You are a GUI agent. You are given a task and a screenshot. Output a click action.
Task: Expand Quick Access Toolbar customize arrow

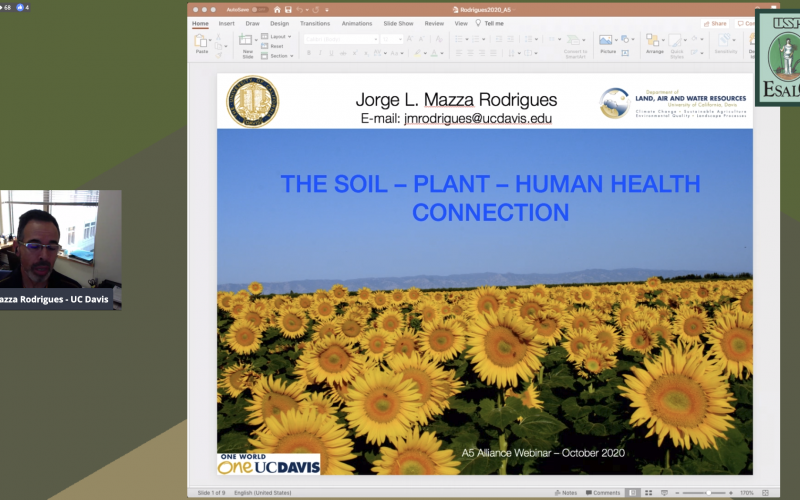point(327,10)
